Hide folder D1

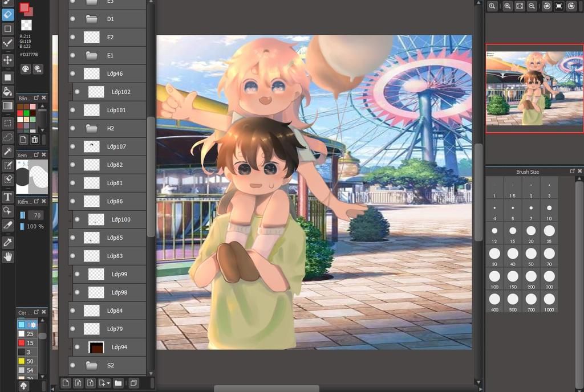[x=72, y=19]
